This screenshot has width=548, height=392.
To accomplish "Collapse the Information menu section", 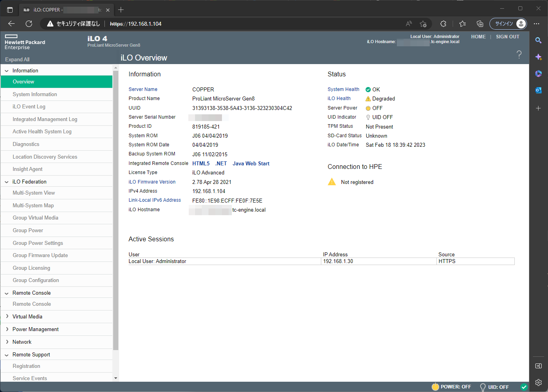I will click(7, 71).
